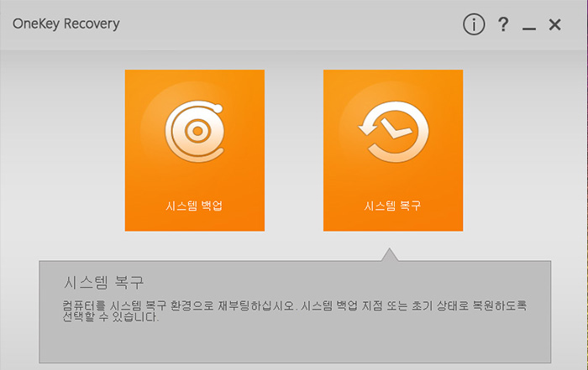Open the System Backup (시스템 백업) tile
Screen dimensions: 588x370
(195, 150)
